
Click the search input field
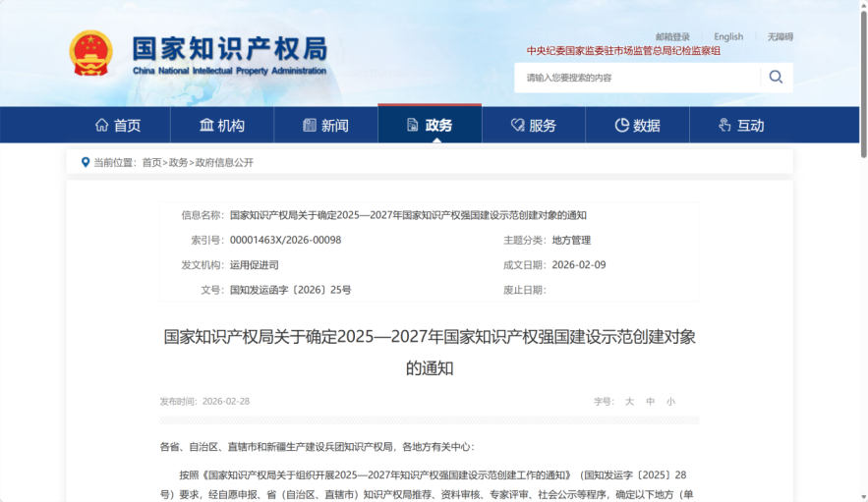[637, 78]
